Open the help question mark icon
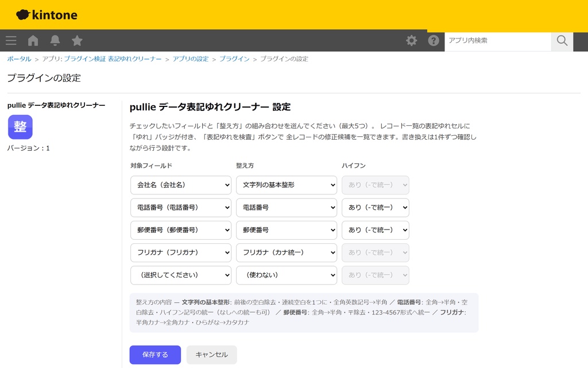Image resolution: width=588 pixels, height=368 pixels. (x=434, y=41)
